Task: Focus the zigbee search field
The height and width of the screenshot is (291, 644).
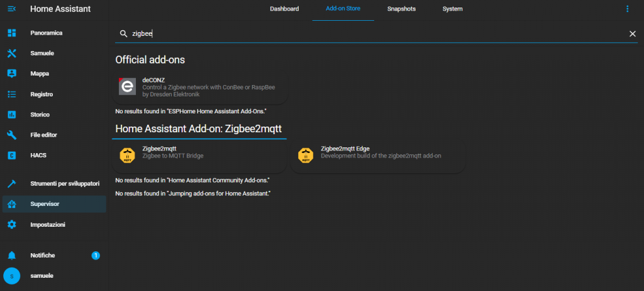Action: [376, 34]
